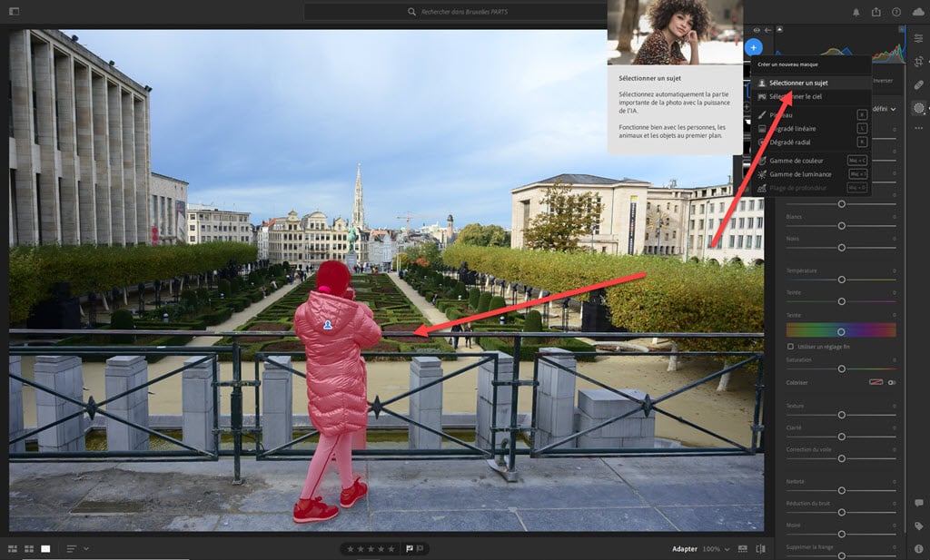This screenshot has width=930, height=560.
Task: Click the share/export icon in the top bar
Action: [x=876, y=12]
